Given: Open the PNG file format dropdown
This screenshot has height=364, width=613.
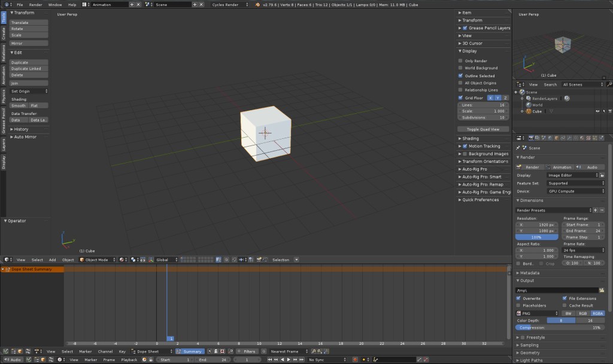Looking at the screenshot, I should [537, 313].
